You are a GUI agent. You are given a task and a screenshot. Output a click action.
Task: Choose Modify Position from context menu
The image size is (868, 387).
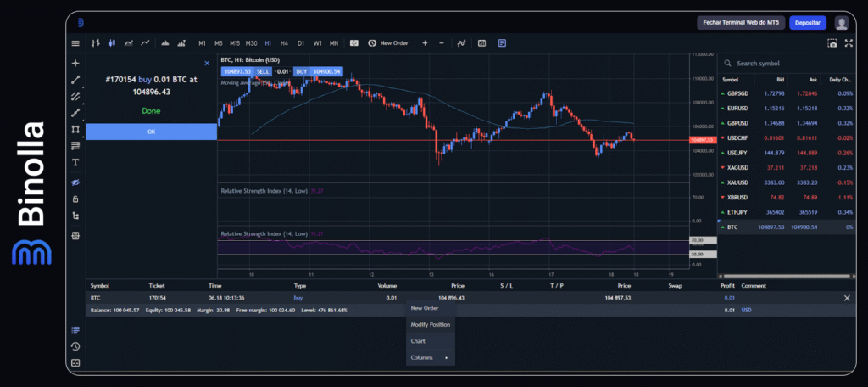(x=431, y=325)
